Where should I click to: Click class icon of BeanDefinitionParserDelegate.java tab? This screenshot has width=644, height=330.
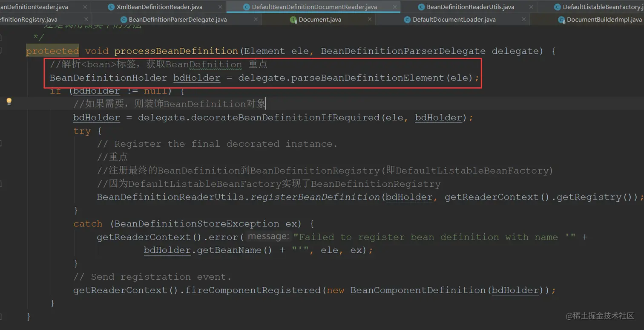124,20
